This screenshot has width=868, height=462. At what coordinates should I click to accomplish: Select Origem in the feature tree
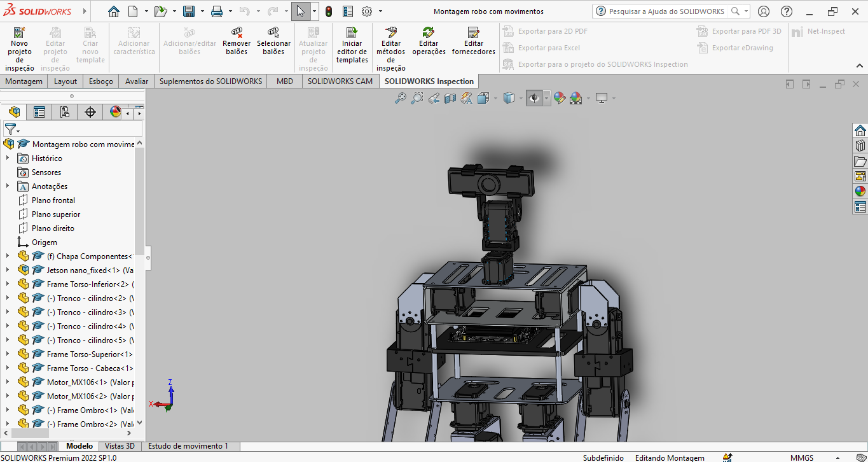(45, 242)
